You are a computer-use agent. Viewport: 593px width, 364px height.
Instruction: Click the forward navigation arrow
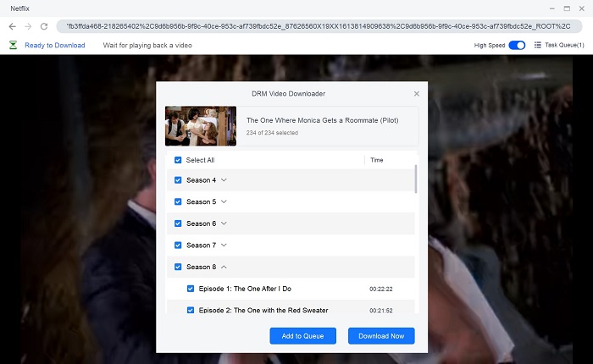pos(28,26)
